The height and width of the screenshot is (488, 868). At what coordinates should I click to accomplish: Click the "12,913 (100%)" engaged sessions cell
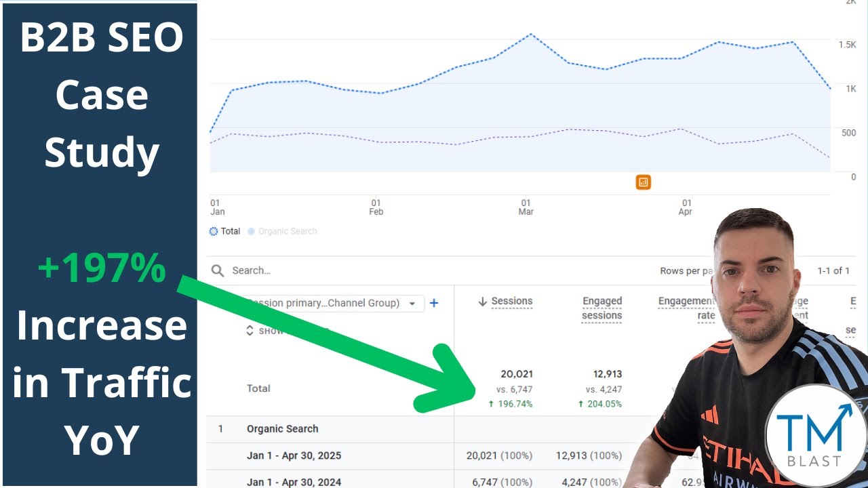tap(589, 455)
